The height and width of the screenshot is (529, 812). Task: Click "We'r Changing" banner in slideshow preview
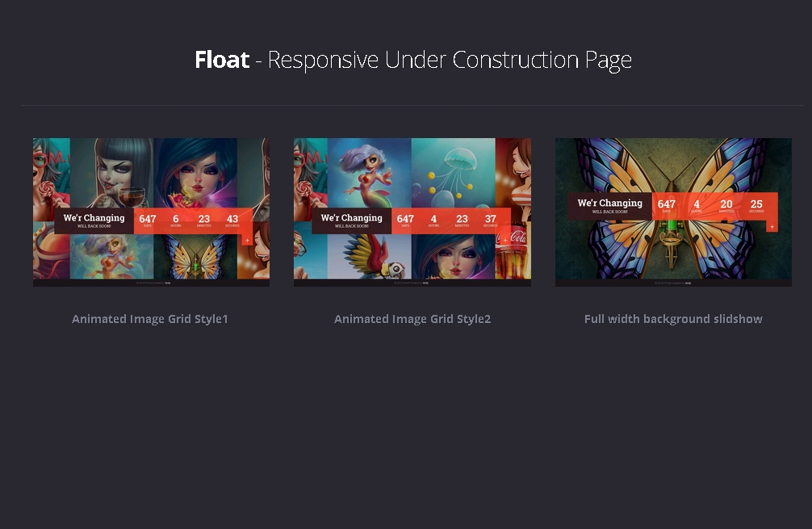click(x=609, y=206)
